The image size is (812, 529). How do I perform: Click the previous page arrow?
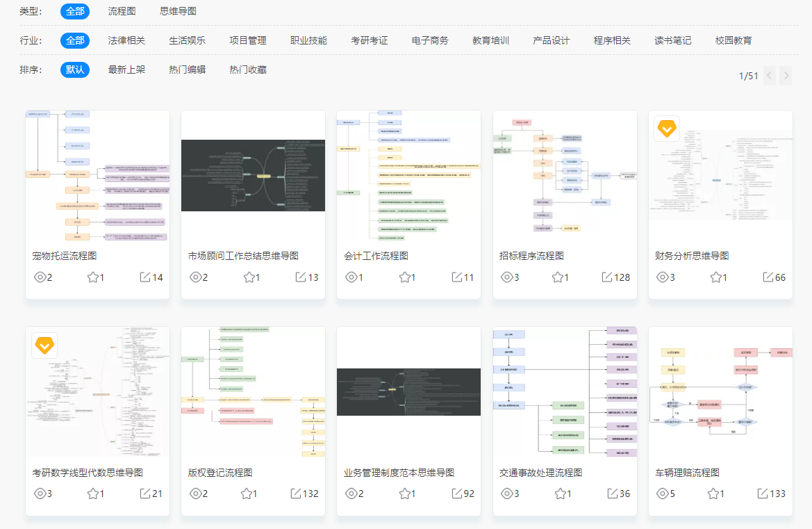[x=769, y=75]
